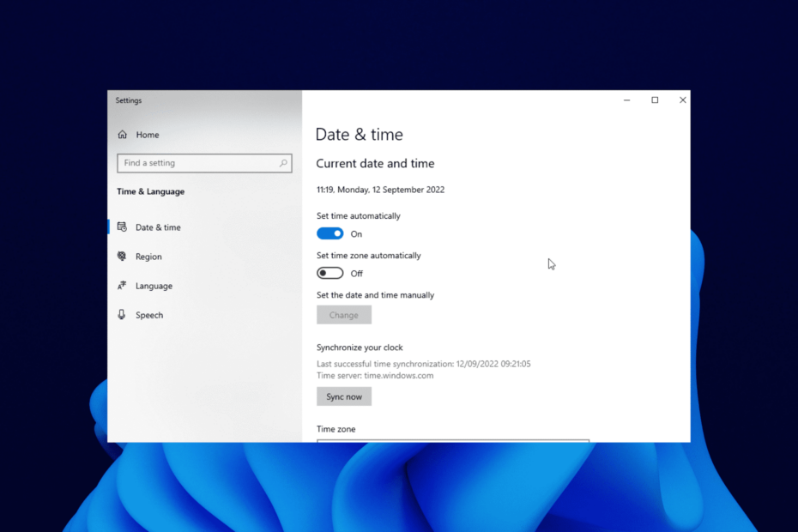Click the '11:19, Monday, 12 September 2022' text
Image resolution: width=798 pixels, height=532 pixels.
pos(381,190)
